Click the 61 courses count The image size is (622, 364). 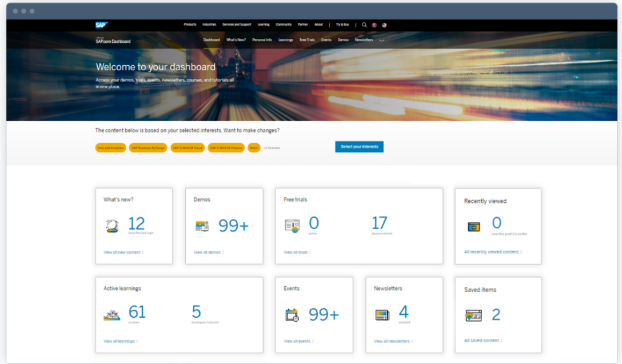(x=137, y=312)
